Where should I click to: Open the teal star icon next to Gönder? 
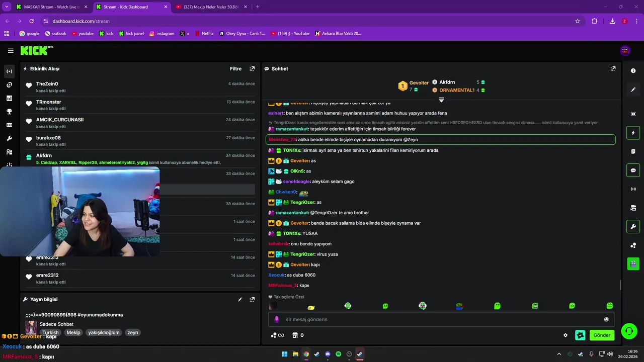coord(580,335)
